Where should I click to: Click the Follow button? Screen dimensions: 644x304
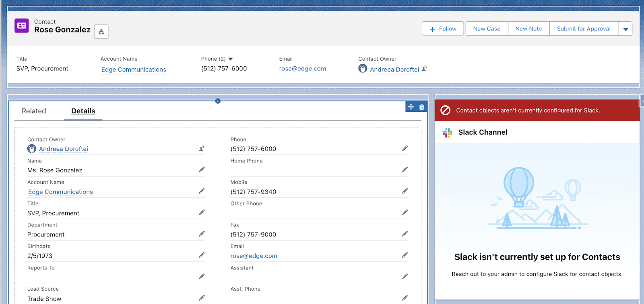(x=443, y=29)
